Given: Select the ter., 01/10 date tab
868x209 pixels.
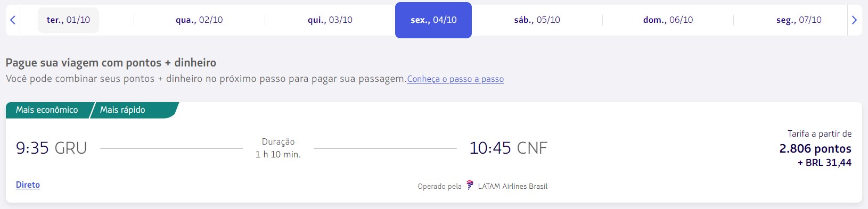Looking at the screenshot, I should tap(68, 20).
